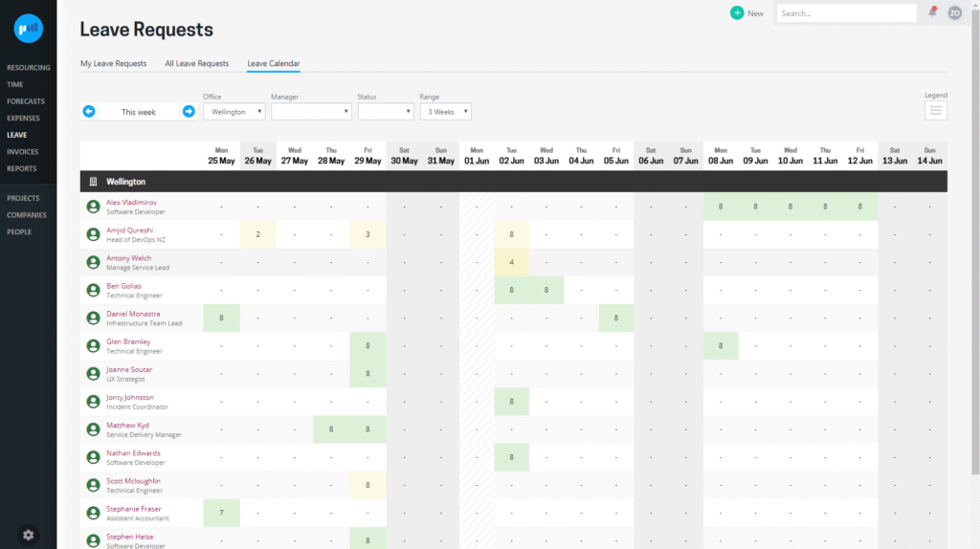Open the notifications bell icon
Viewport: 980px width, 549px height.
pos(932,12)
